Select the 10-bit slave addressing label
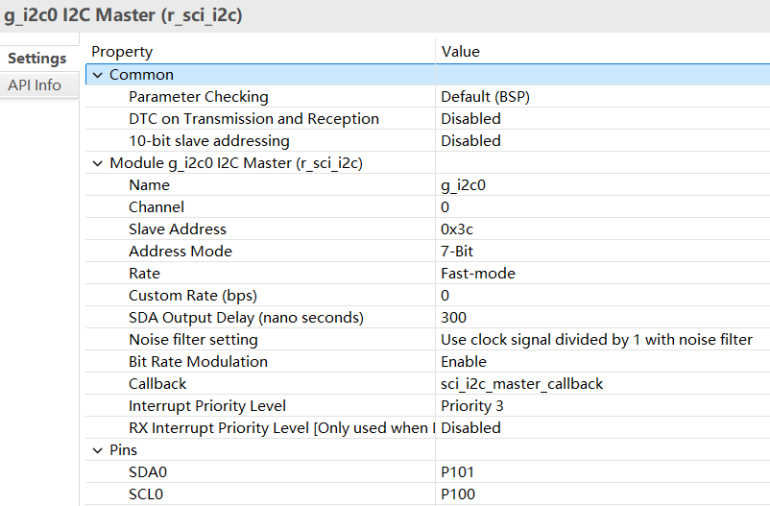Viewport: 770px width, 506px height. click(209, 141)
